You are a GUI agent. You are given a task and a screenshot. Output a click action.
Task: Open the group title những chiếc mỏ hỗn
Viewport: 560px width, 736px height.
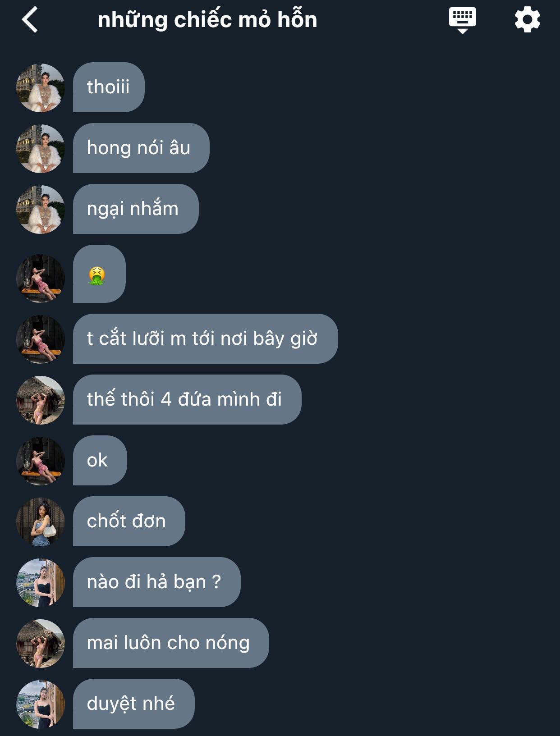207,20
